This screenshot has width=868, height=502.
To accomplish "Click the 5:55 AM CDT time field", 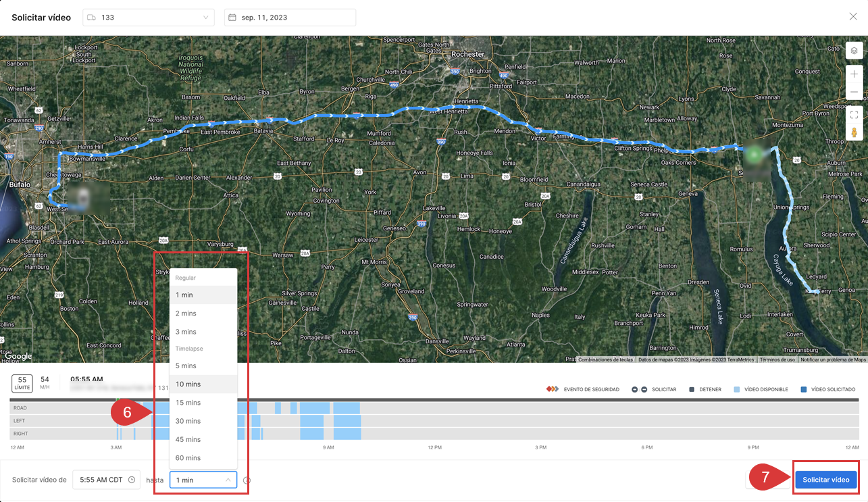I will point(101,480).
